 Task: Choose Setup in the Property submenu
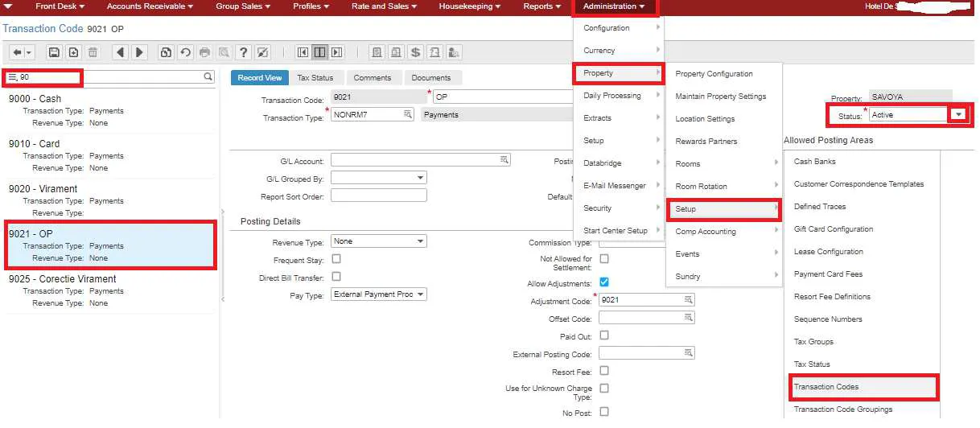tap(723, 209)
